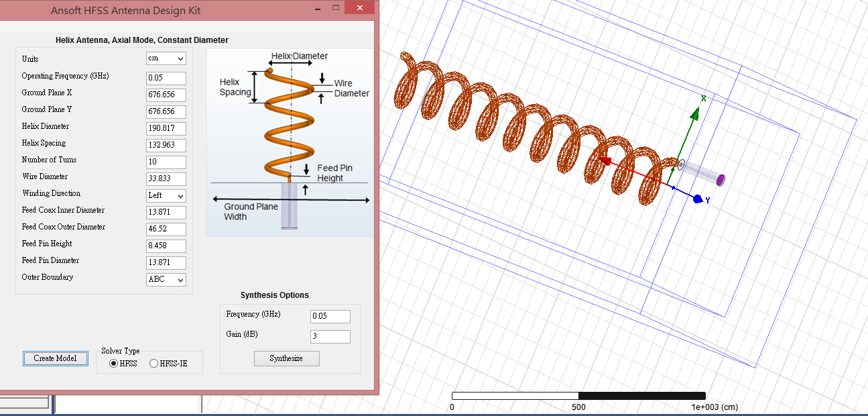This screenshot has height=416, width=868.
Task: Edit the Helix Spacing value field
Action: (166, 145)
